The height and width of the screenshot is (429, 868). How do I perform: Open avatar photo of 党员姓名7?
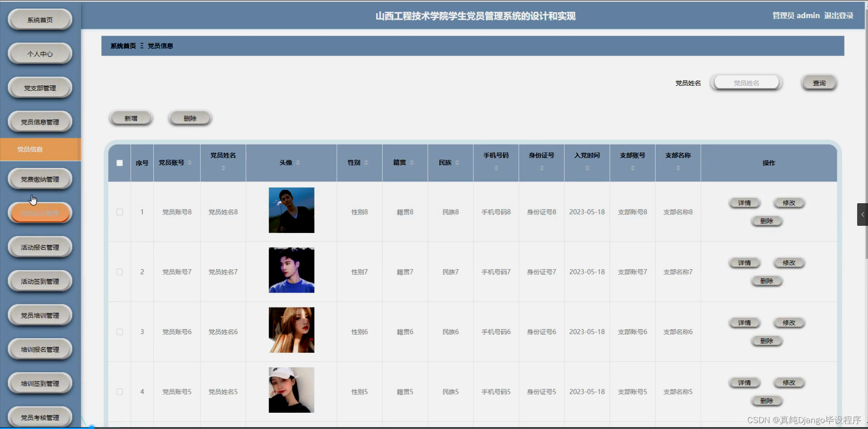tap(292, 270)
